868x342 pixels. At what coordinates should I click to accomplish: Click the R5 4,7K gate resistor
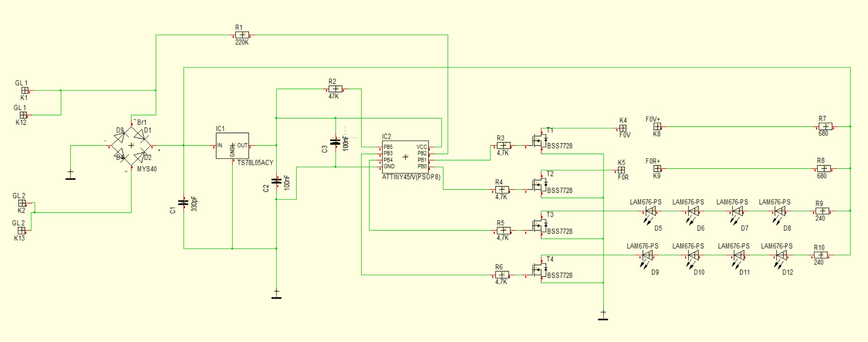(x=503, y=231)
